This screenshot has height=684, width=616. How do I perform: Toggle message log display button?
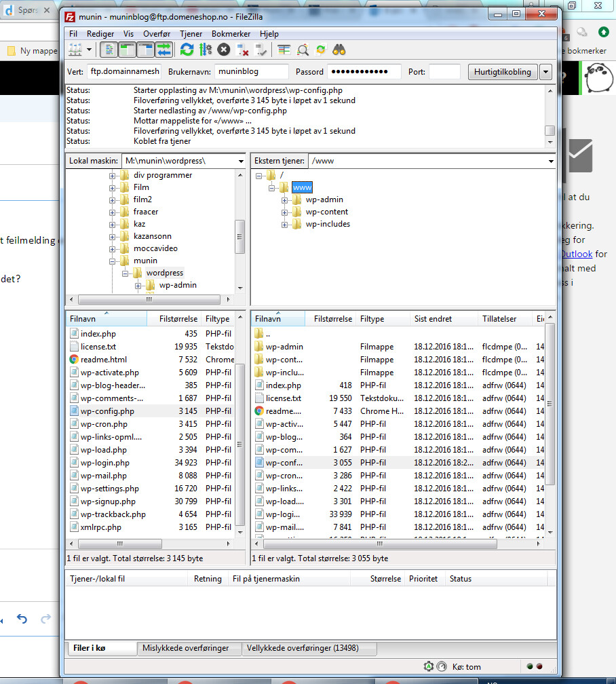[109, 50]
